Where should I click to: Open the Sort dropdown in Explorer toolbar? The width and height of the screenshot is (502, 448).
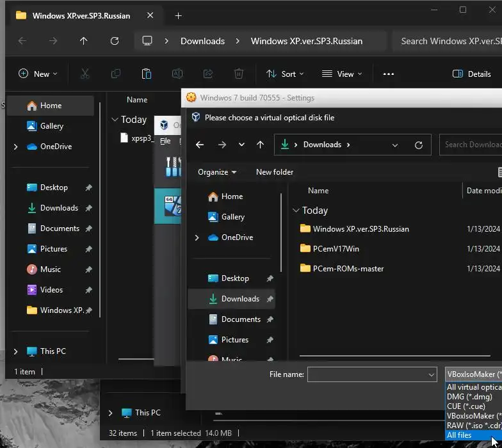click(x=285, y=74)
